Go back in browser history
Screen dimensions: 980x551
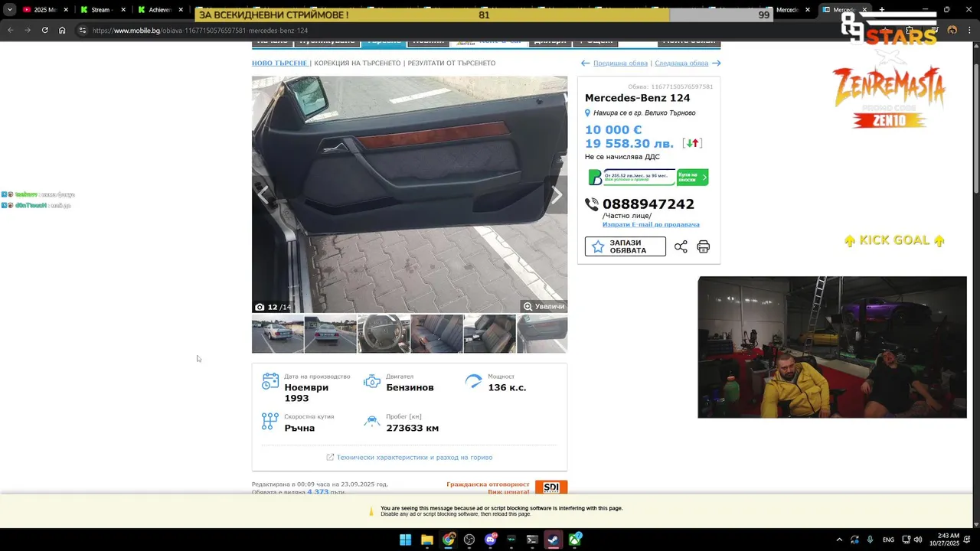(x=10, y=30)
